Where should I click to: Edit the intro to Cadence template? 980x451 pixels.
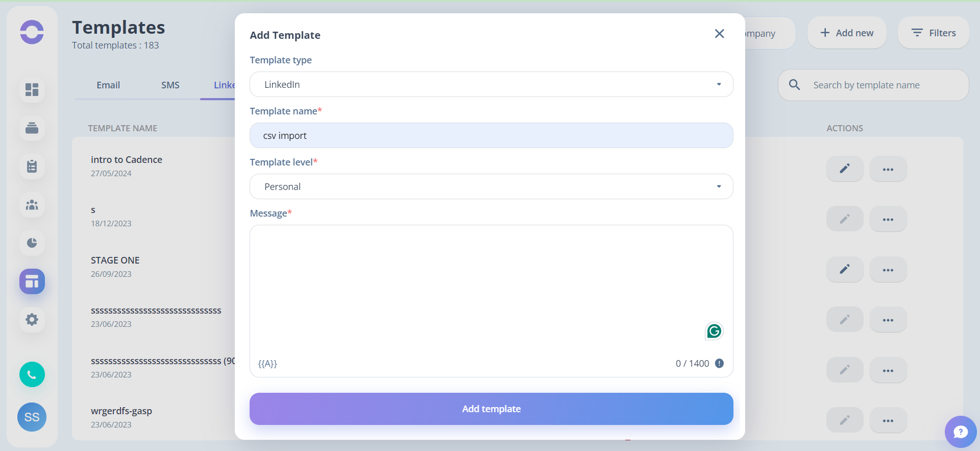[x=845, y=169]
